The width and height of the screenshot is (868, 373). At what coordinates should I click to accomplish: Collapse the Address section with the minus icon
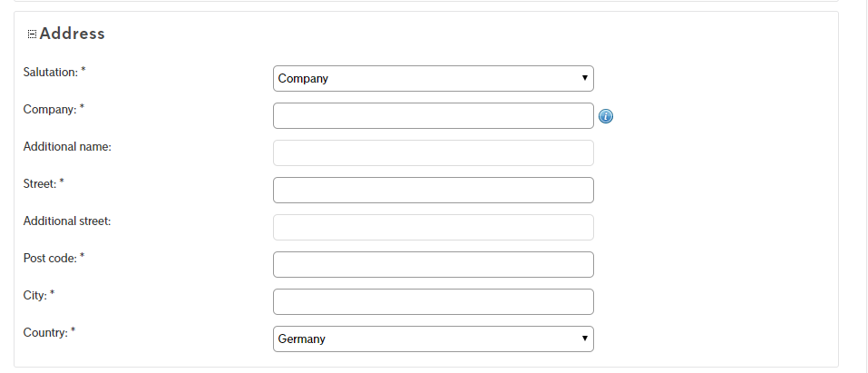32,34
